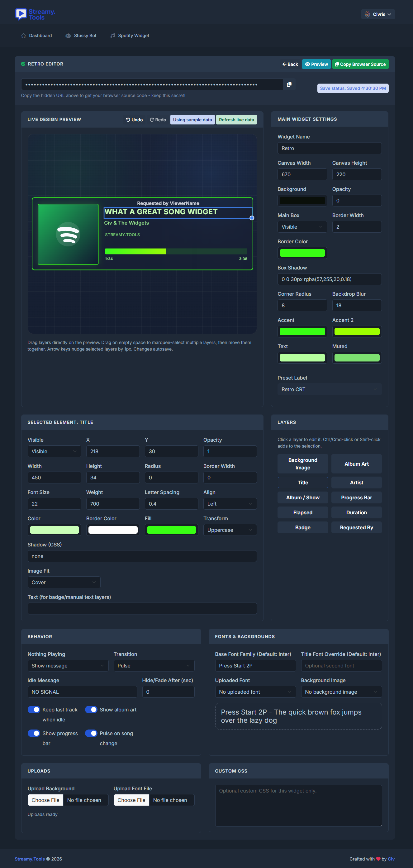This screenshot has width=413, height=868.
Task: Click the Spotify album art in preview
Action: (x=68, y=234)
